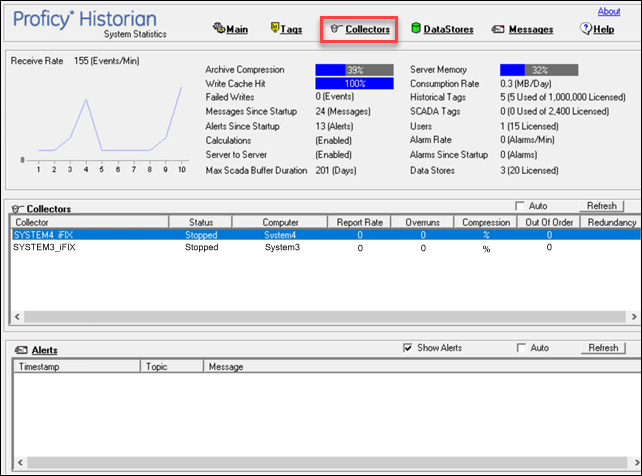Click the Collectors list right scroll arrow
The width and height of the screenshot is (642, 476).
coord(634,317)
